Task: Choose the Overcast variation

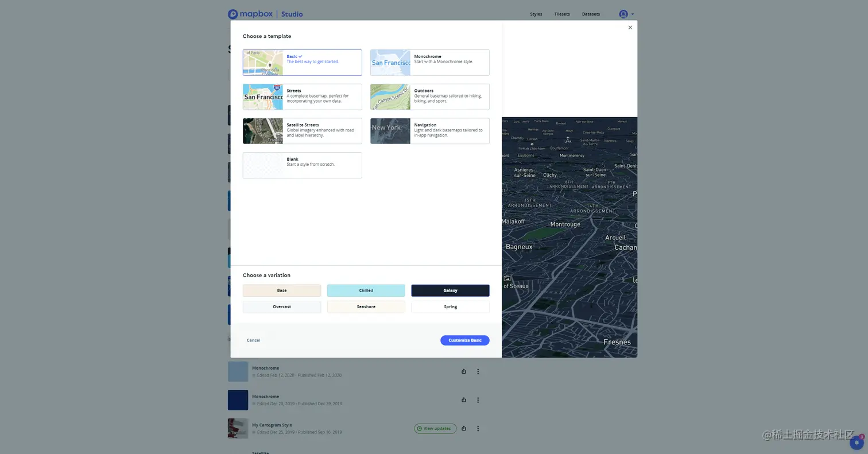Action: 282,307
